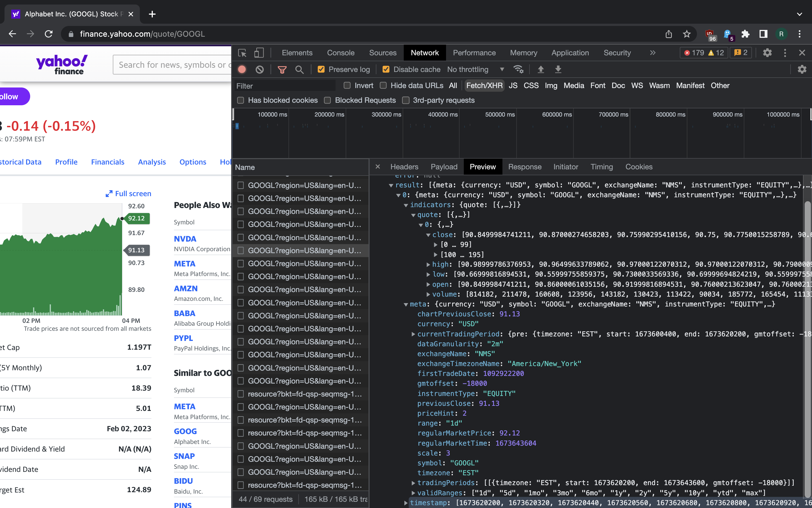812x508 pixels.
Task: Go back in browser history
Action: (x=12, y=34)
